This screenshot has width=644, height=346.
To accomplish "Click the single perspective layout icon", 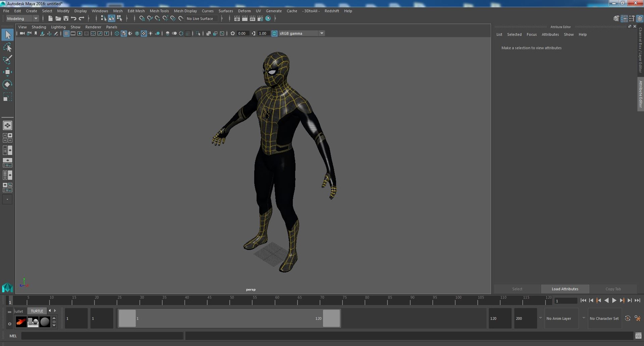I will [x=7, y=125].
